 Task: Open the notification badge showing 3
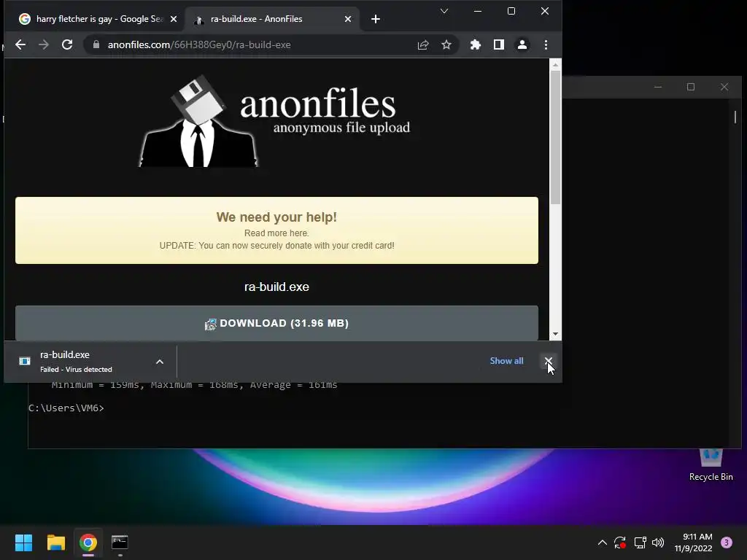(x=727, y=542)
